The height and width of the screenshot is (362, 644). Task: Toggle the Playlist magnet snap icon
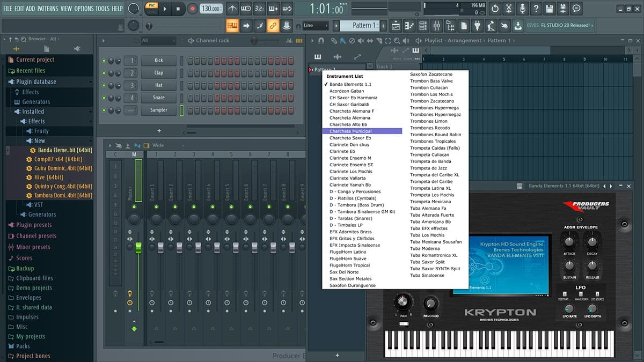[321, 40]
